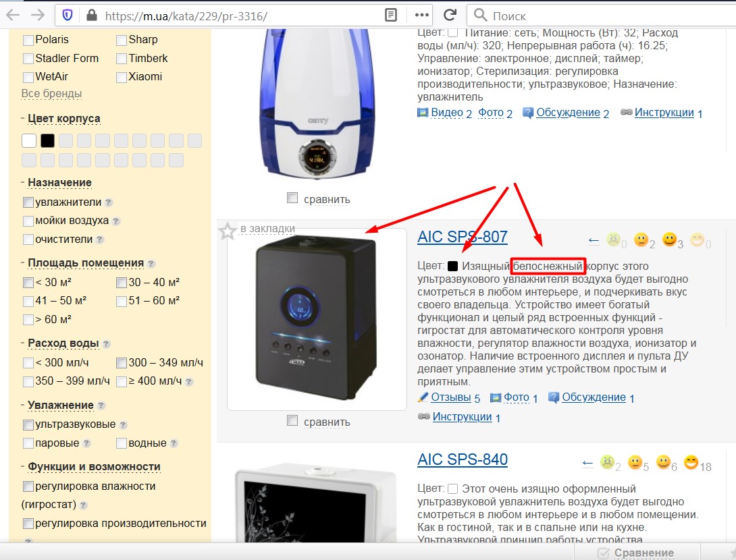Collapse the Цвет корпуса filter section
The height and width of the screenshot is (560, 736).
coord(63,119)
